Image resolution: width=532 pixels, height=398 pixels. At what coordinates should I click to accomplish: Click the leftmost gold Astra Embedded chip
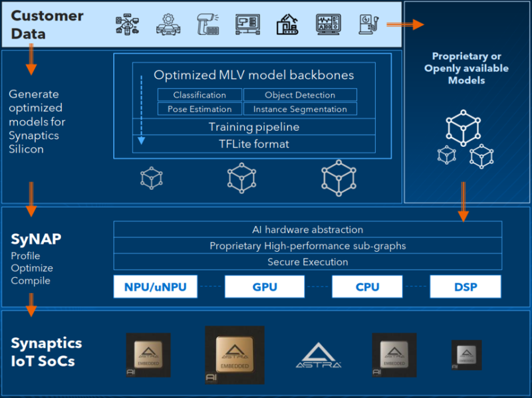[x=148, y=355]
